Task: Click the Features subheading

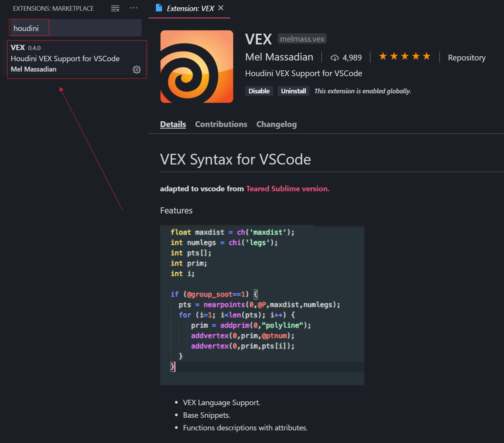Action: [176, 210]
